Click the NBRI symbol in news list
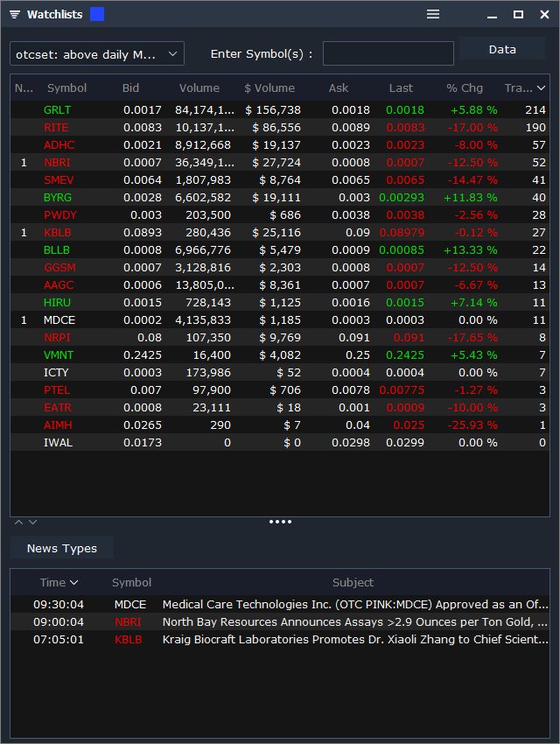Viewport: 560px width, 744px height. tap(128, 622)
